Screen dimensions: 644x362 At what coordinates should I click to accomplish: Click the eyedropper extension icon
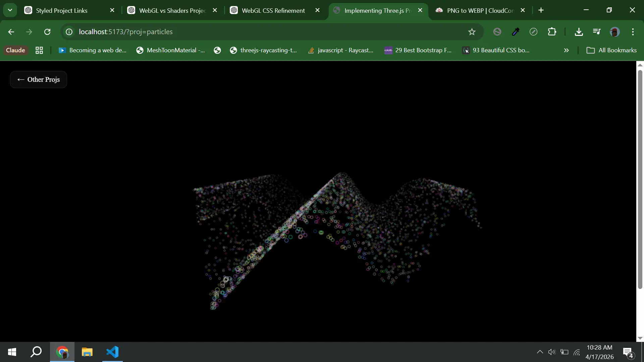point(516,32)
